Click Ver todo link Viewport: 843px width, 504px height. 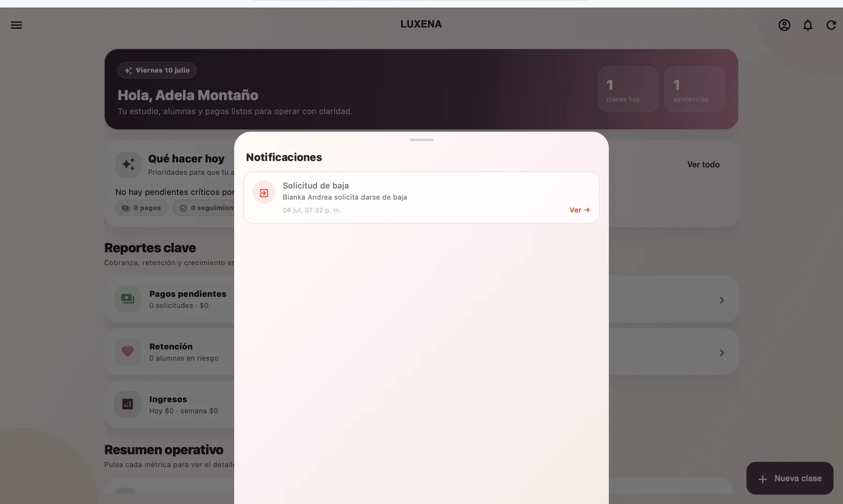coord(703,164)
